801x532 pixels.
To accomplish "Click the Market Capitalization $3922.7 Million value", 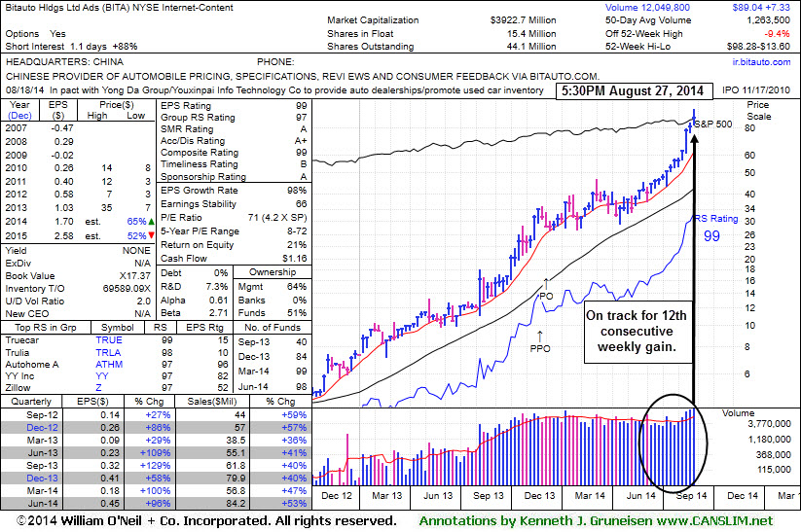I will click(523, 20).
